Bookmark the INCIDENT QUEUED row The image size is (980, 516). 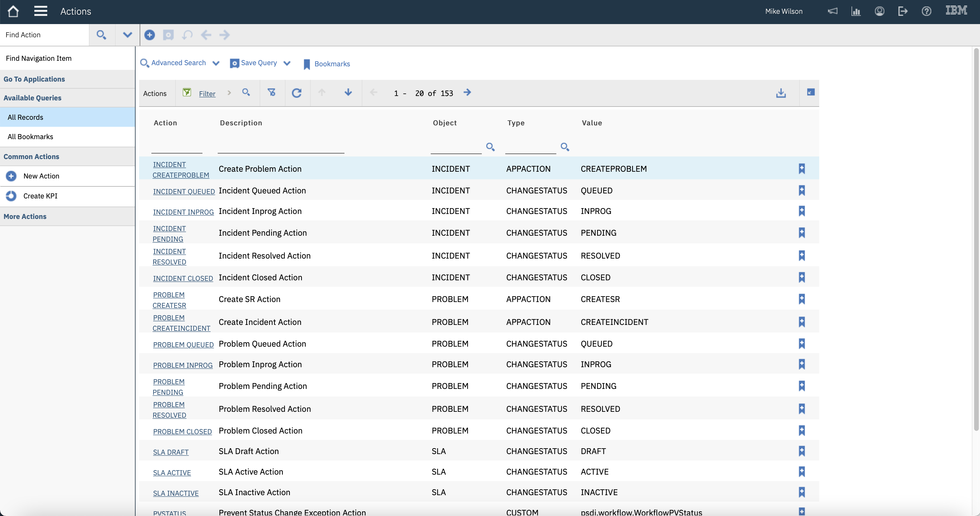(802, 190)
